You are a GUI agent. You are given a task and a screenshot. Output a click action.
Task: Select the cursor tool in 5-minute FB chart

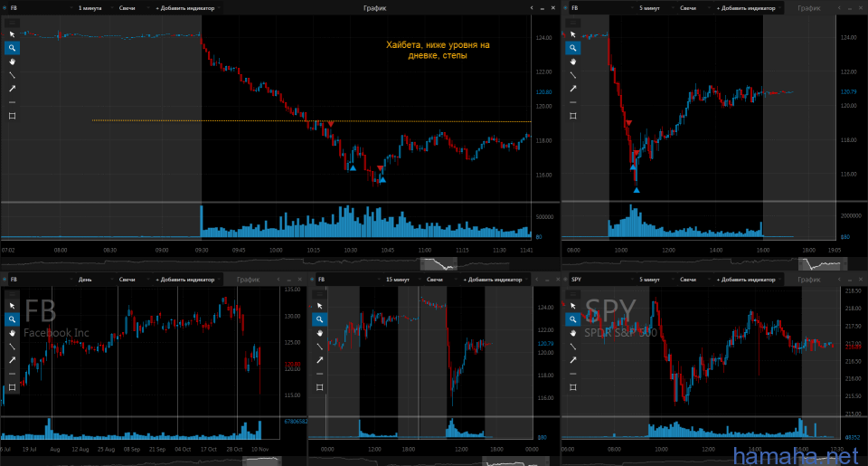tap(573, 34)
